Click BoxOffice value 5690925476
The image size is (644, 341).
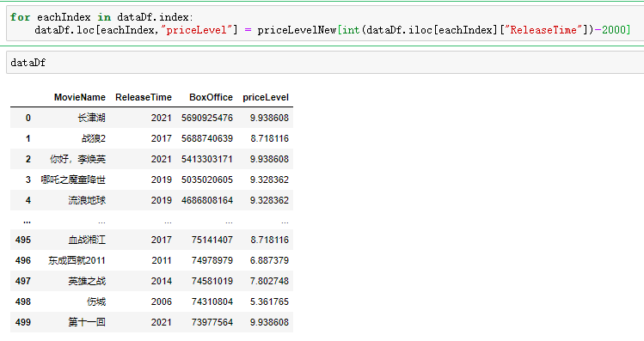coord(207,118)
